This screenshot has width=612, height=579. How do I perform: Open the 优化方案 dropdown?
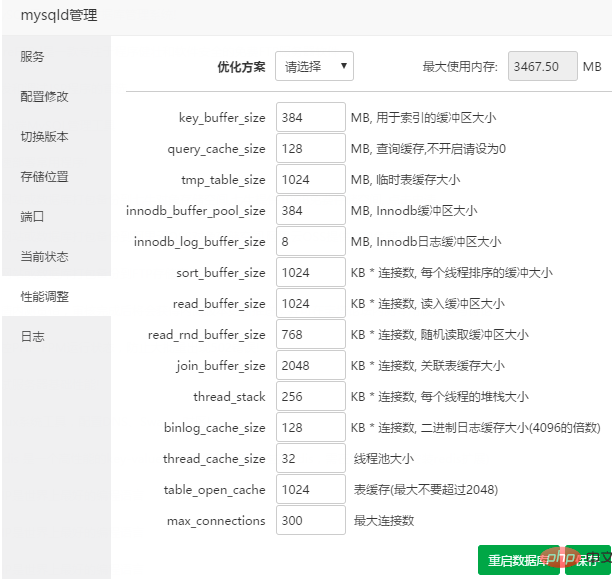coord(314,67)
